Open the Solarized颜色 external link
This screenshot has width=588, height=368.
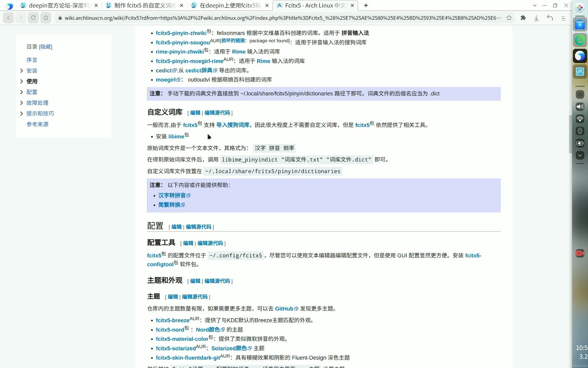pos(231,348)
